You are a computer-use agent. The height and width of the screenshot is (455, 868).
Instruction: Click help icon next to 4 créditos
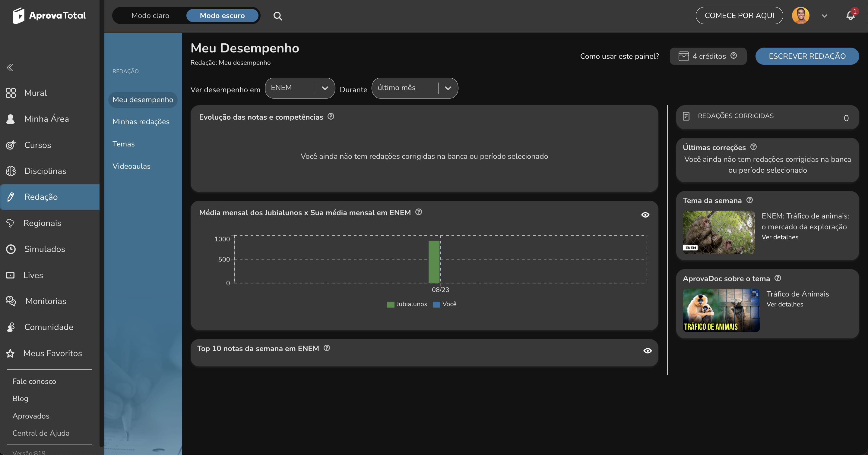coord(734,55)
